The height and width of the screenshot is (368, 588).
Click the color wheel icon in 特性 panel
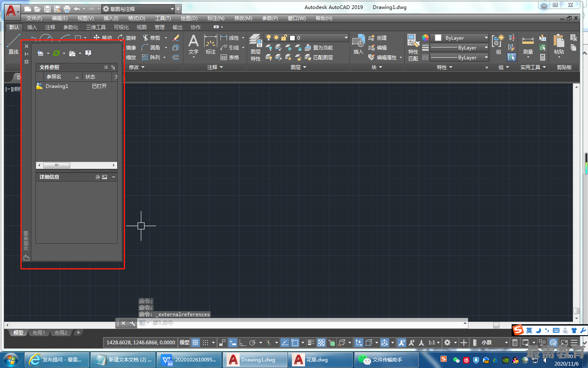click(425, 38)
